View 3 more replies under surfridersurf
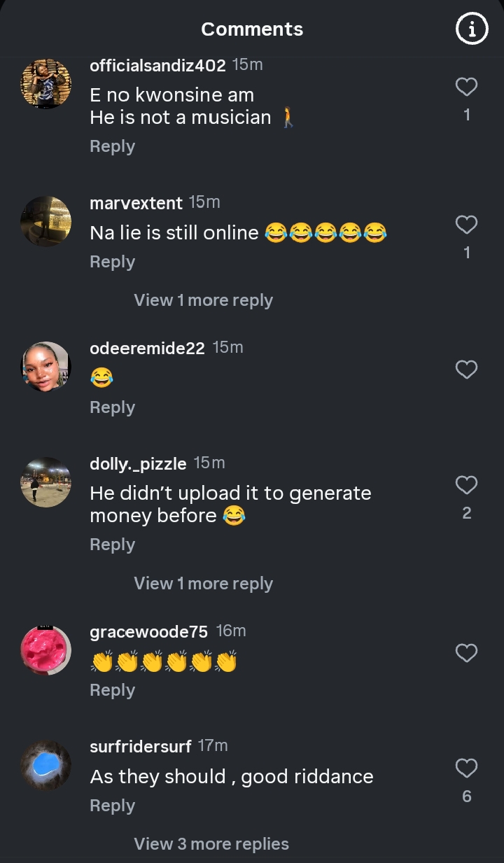Viewport: 504px width, 863px height. coord(211,844)
